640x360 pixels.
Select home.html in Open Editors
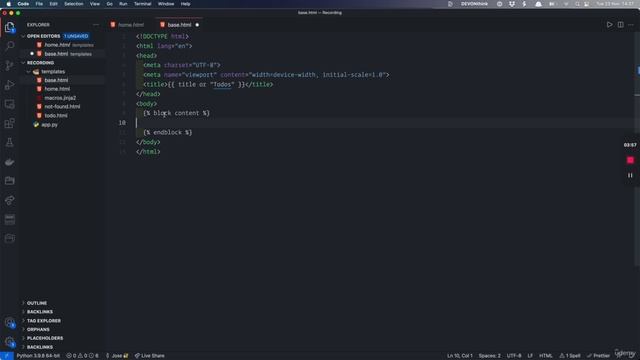(63, 45)
